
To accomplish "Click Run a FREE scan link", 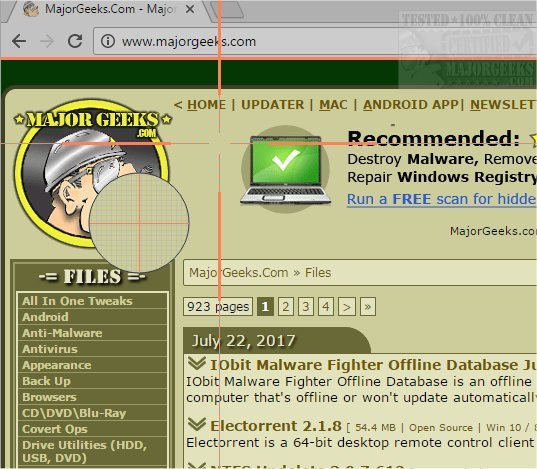I will pos(441,199).
